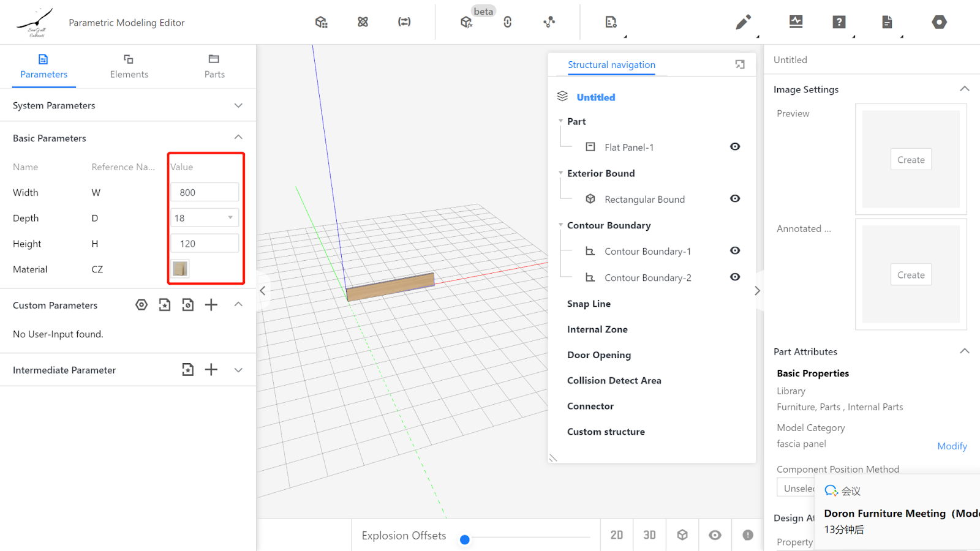This screenshot has height=551, width=980.
Task: Click the pencil edit icon in top toolbar
Action: click(743, 23)
